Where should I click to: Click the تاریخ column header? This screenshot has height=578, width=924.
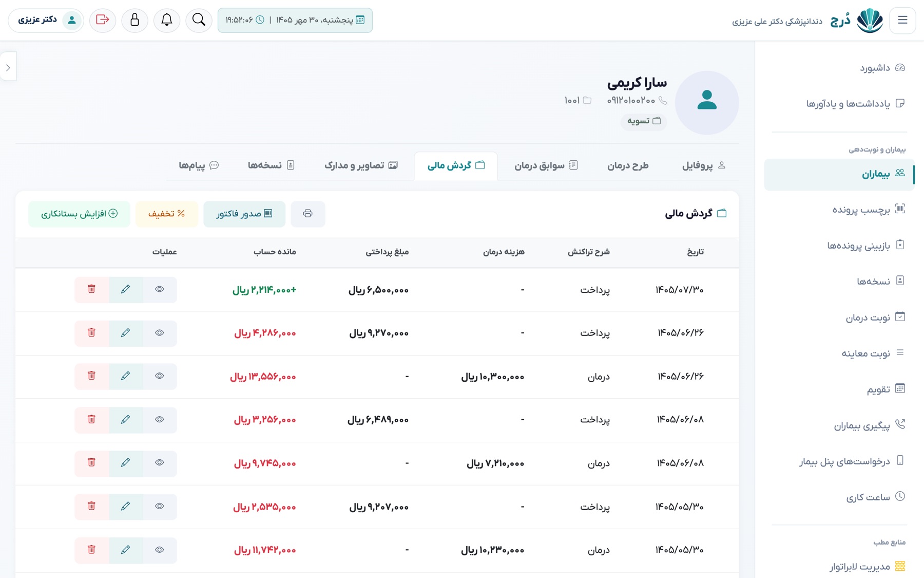pos(695,252)
